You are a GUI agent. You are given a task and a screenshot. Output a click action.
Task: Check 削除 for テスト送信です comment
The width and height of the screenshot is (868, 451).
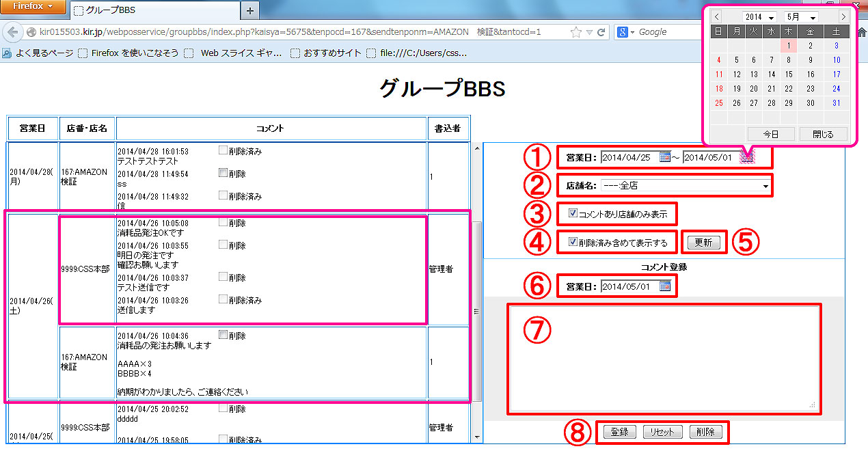tap(223, 277)
